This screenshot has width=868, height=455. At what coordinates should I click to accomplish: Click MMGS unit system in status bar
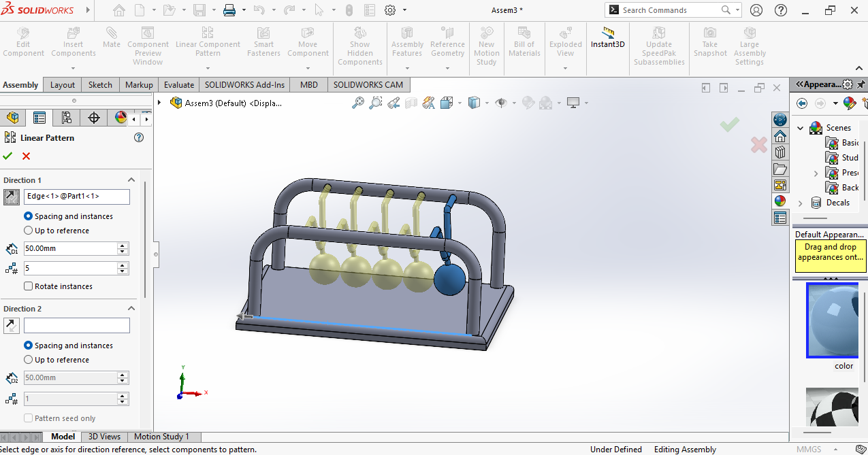click(x=809, y=450)
